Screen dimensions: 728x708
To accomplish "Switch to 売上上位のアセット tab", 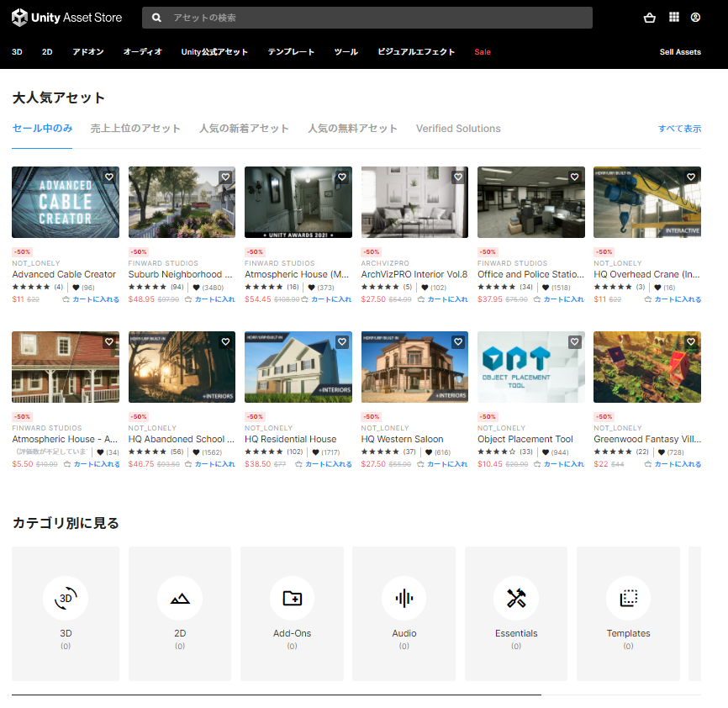I will click(135, 129).
